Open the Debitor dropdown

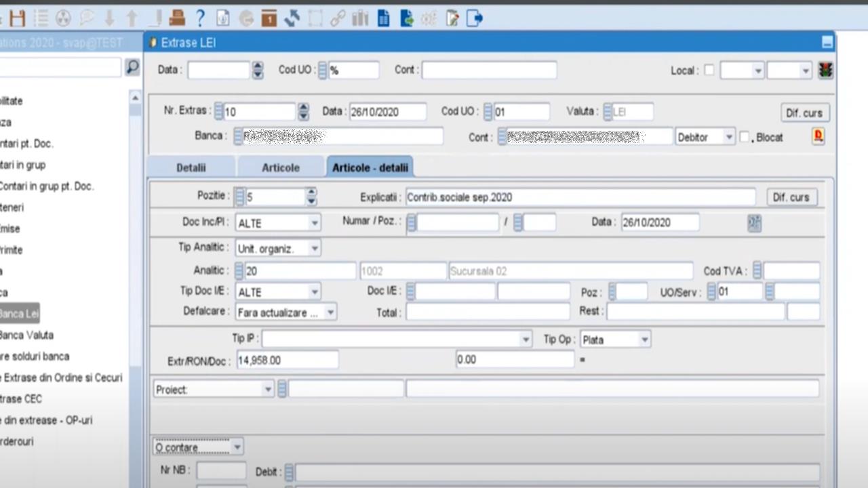coord(729,137)
